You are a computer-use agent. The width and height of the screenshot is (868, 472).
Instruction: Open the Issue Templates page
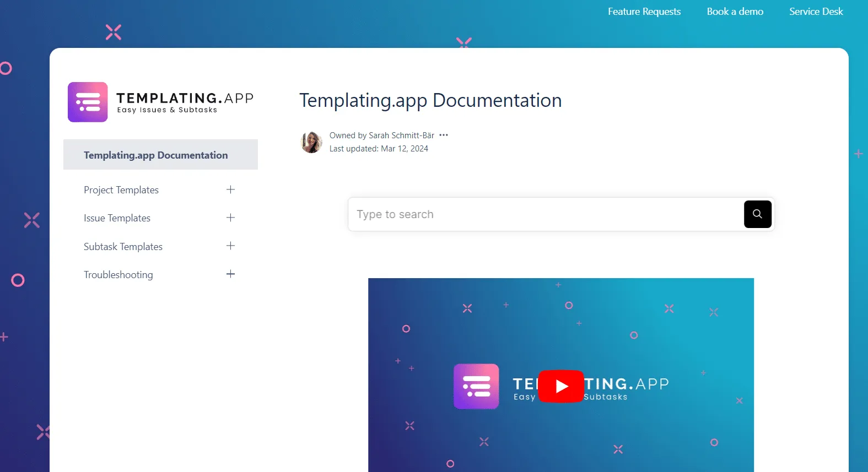pyautogui.click(x=117, y=218)
